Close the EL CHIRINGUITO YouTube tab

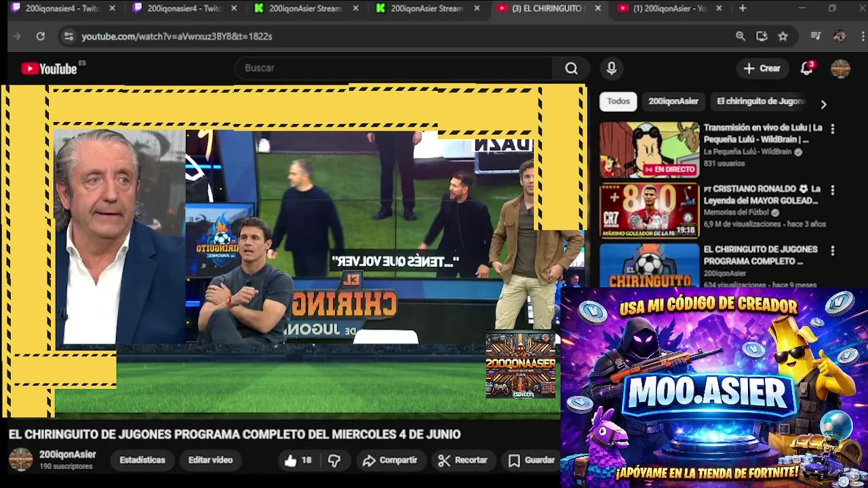coord(597,8)
